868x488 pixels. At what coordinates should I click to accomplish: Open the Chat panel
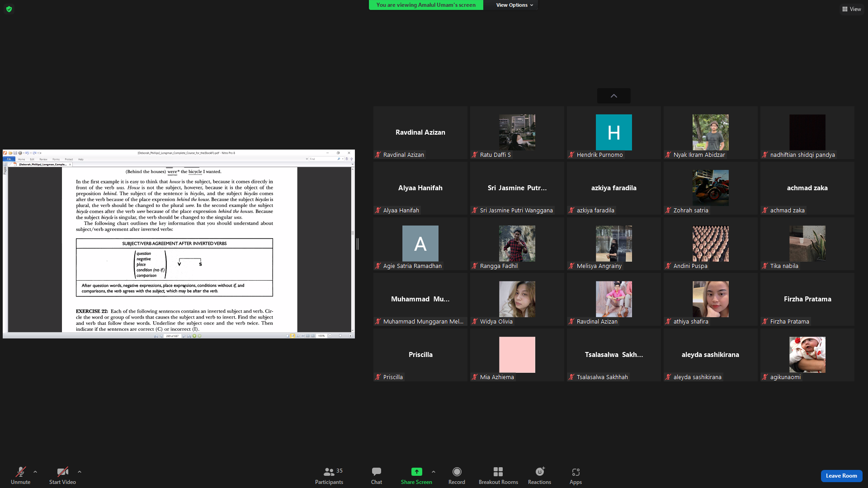click(377, 475)
